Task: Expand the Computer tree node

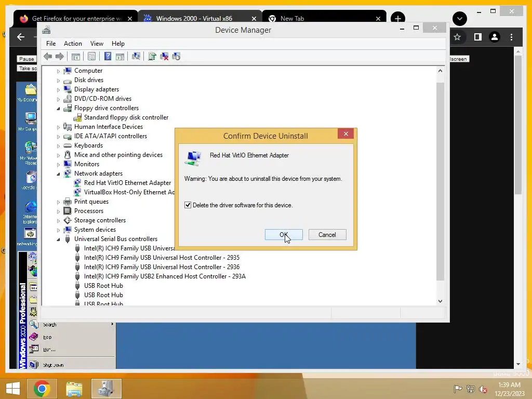Action: (58, 71)
